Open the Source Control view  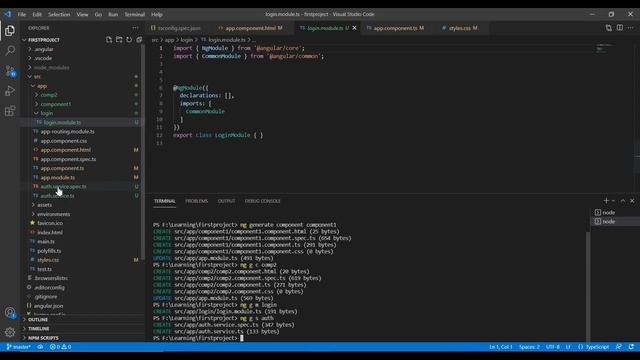point(10,71)
